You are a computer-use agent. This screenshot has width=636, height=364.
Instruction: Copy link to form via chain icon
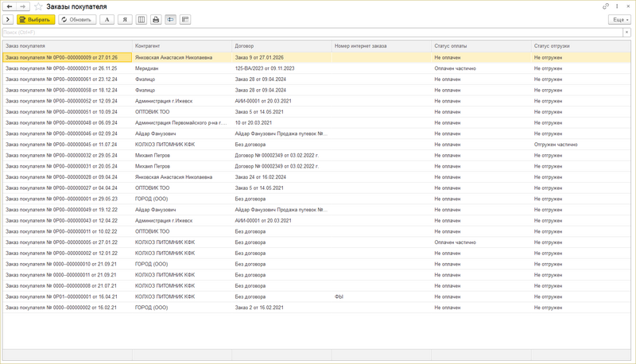[606, 6]
